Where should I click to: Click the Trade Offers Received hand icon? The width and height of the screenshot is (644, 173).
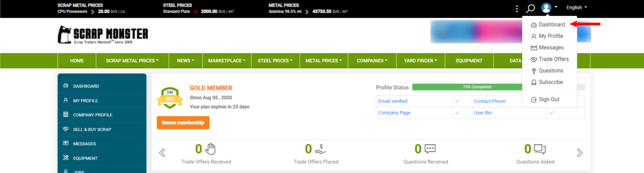(x=210, y=149)
